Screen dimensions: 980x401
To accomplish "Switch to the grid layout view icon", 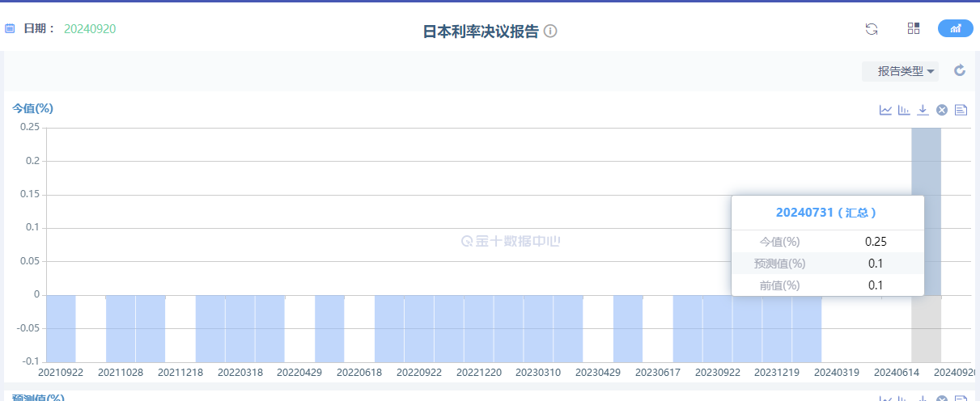I will [x=914, y=29].
